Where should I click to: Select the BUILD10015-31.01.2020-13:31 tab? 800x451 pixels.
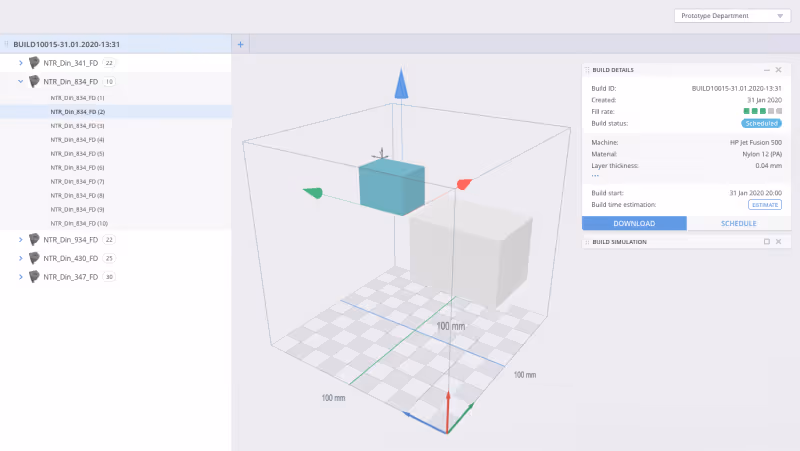tap(115, 44)
